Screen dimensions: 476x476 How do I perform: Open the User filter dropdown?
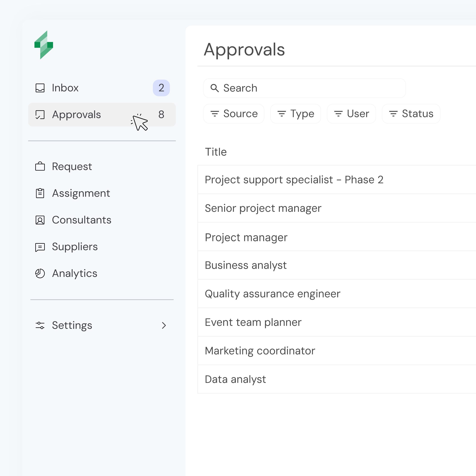coord(351,114)
